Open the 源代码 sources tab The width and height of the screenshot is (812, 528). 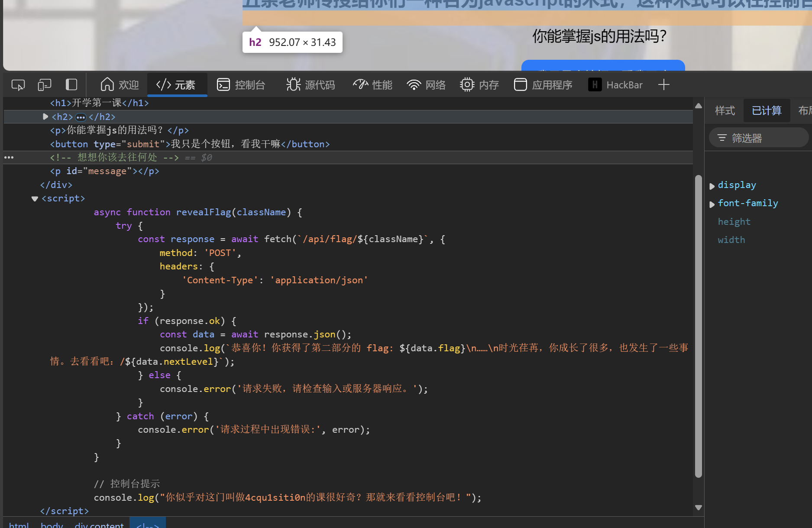pyautogui.click(x=311, y=85)
